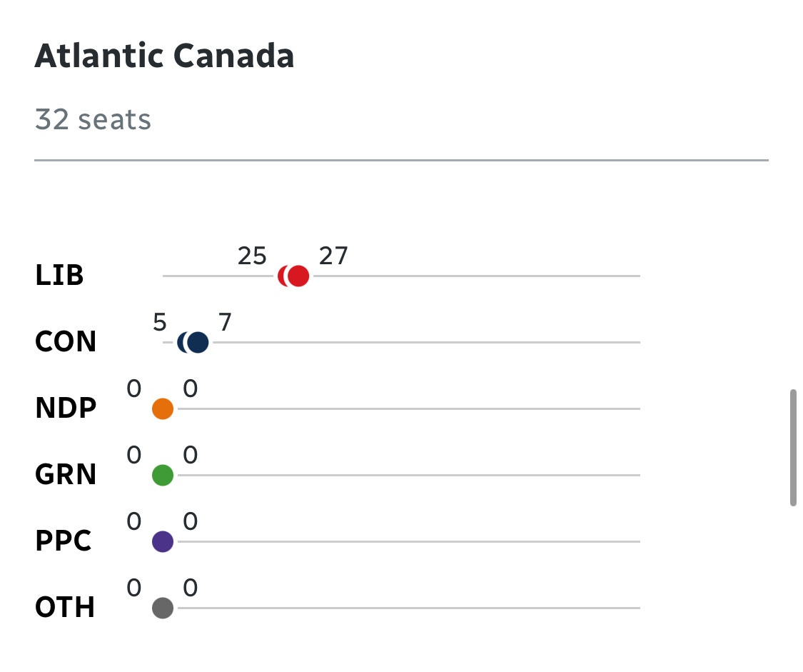The width and height of the screenshot is (803, 672).
Task: Click the Atlantic Canada heading
Action: coord(164,55)
